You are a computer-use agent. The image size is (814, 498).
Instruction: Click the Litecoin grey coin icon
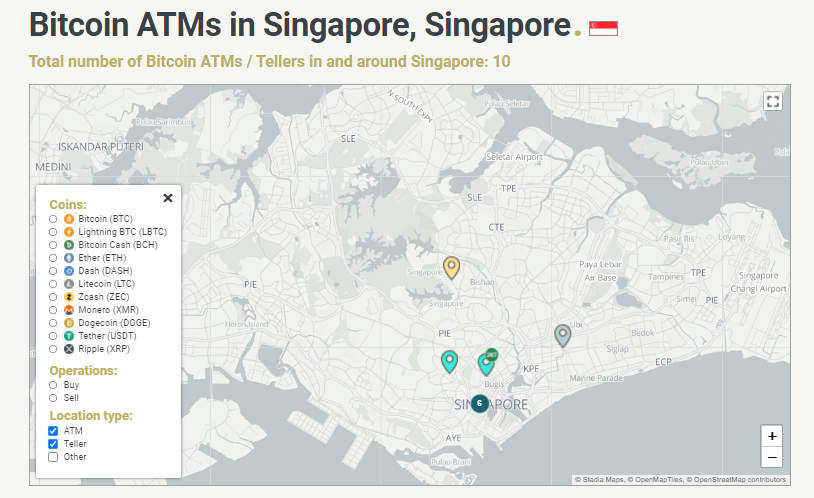click(x=69, y=284)
